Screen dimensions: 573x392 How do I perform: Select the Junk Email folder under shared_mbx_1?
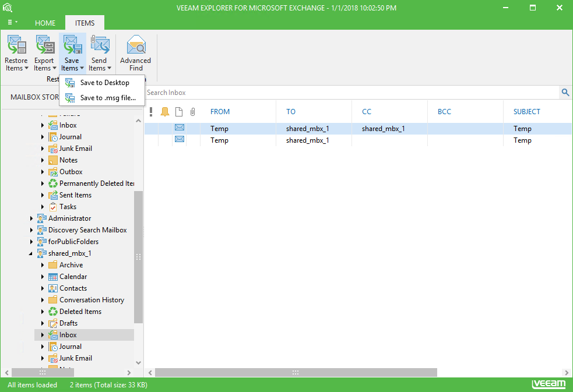pyautogui.click(x=76, y=358)
